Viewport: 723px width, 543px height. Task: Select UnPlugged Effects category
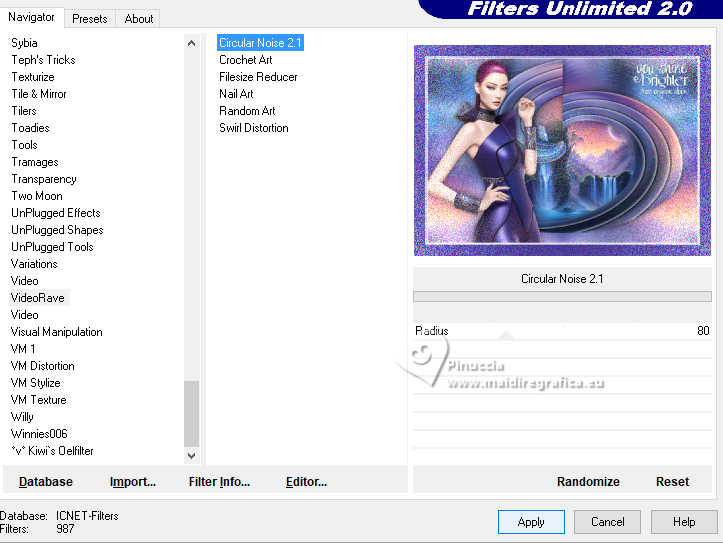coord(56,213)
